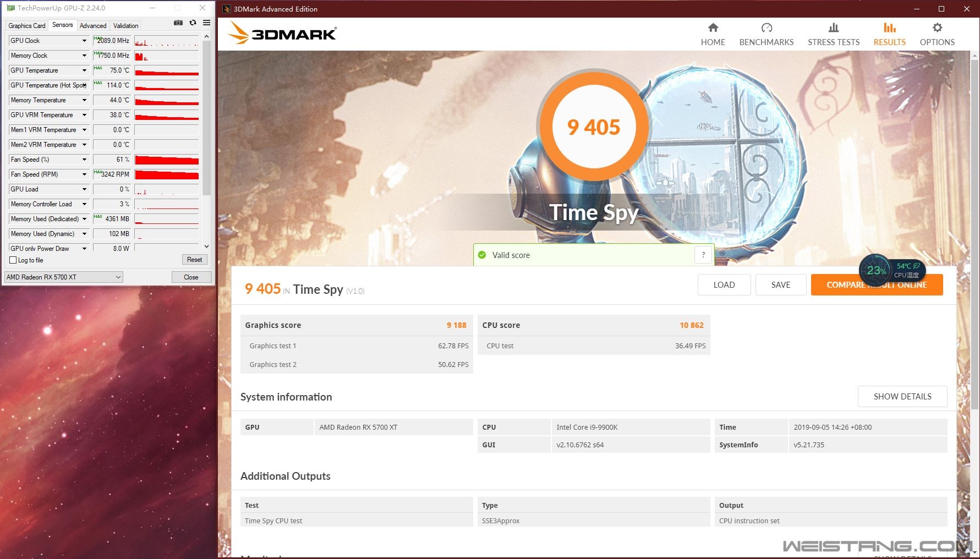This screenshot has width=980, height=559.
Task: Open the Advanced tab in GPU-Z
Action: [x=93, y=26]
